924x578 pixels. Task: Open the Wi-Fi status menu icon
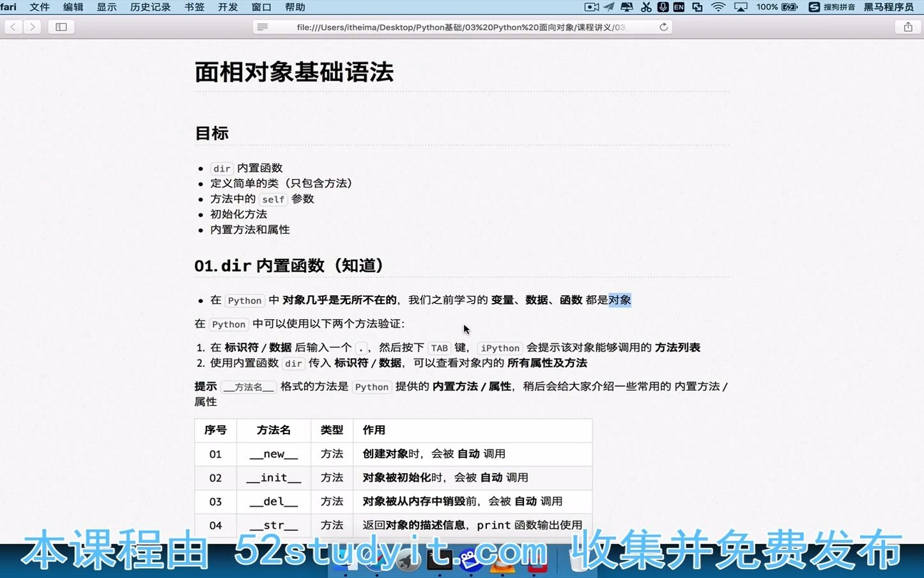(x=718, y=8)
